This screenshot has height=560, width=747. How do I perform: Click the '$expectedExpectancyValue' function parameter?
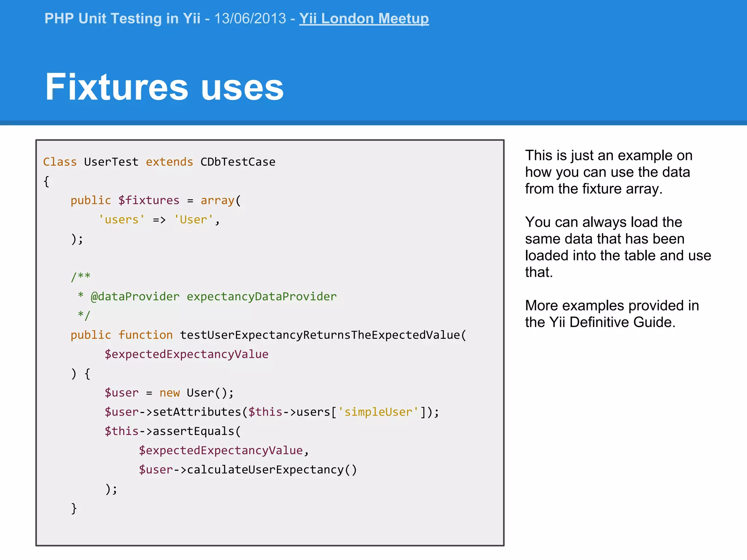click(186, 354)
